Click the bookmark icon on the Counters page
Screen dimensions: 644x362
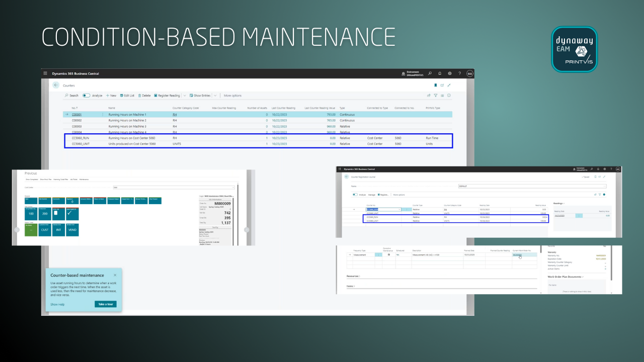[x=435, y=85]
